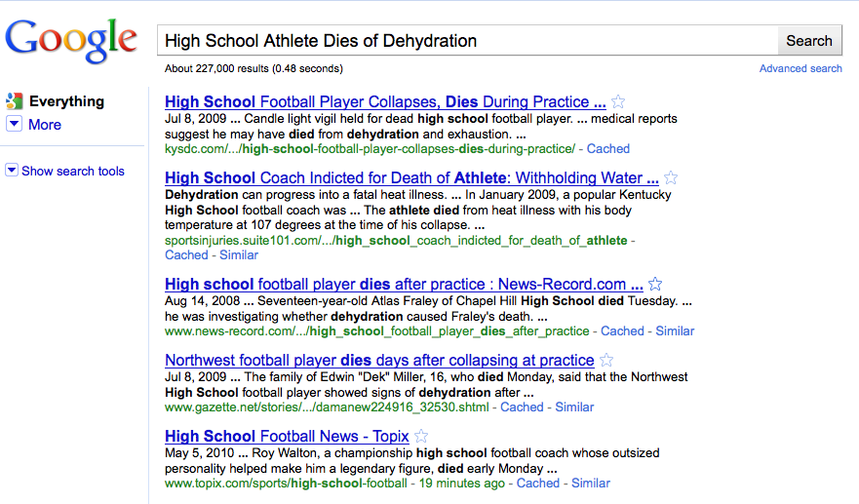Star the Coach Indicted result
859x504 pixels.
[671, 178]
